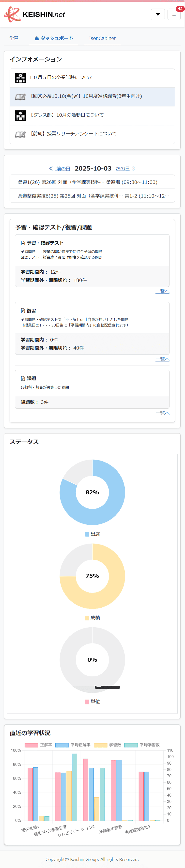Click the KEISHIN.net logo icon
The width and height of the screenshot is (185, 868).
click(x=13, y=14)
